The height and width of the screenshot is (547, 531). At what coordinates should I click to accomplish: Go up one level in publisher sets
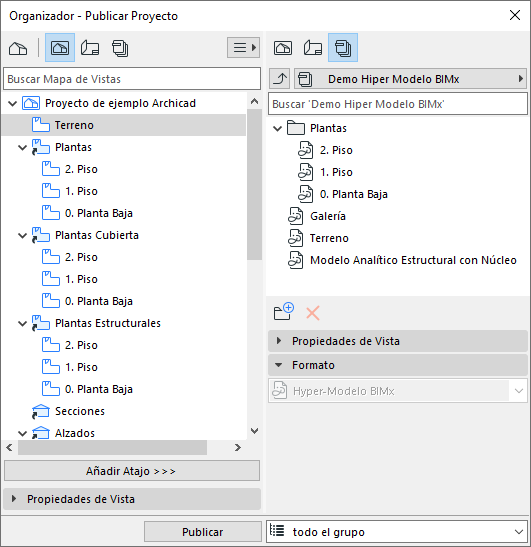pyautogui.click(x=280, y=79)
